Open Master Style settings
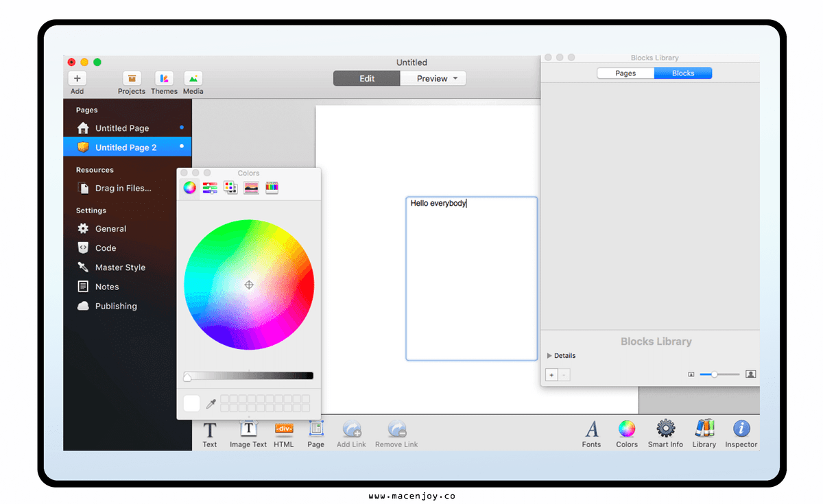The image size is (823, 504). 120,267
